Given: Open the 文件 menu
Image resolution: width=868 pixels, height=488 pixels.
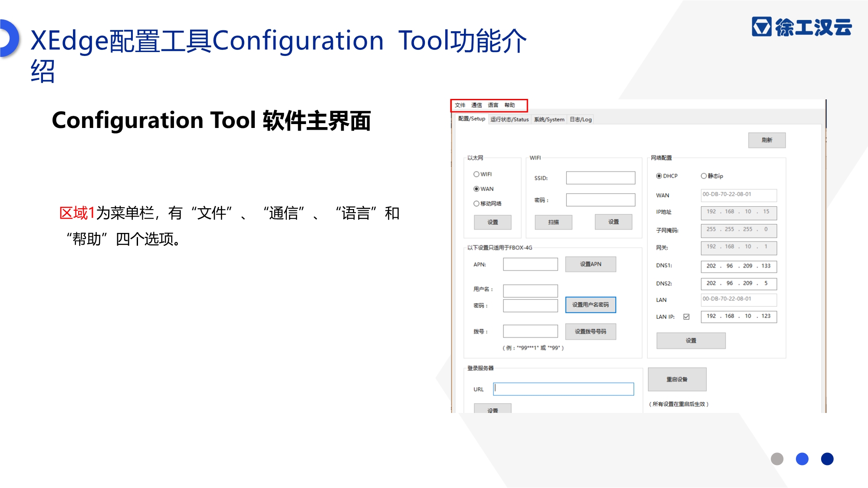Looking at the screenshot, I should pyautogui.click(x=460, y=105).
